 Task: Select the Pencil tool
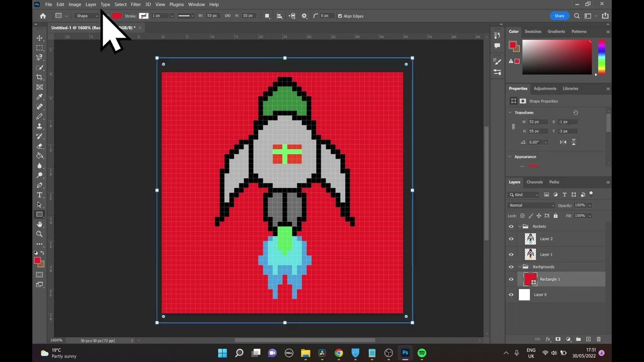[x=39, y=117]
